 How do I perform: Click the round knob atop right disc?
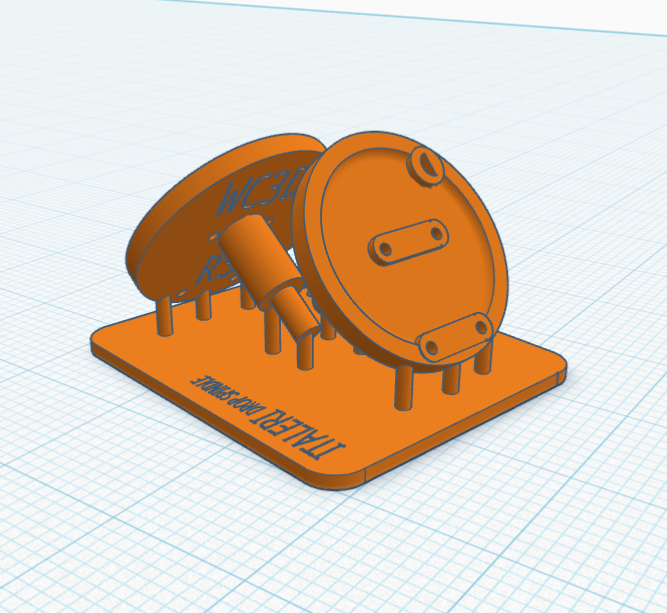pos(425,166)
